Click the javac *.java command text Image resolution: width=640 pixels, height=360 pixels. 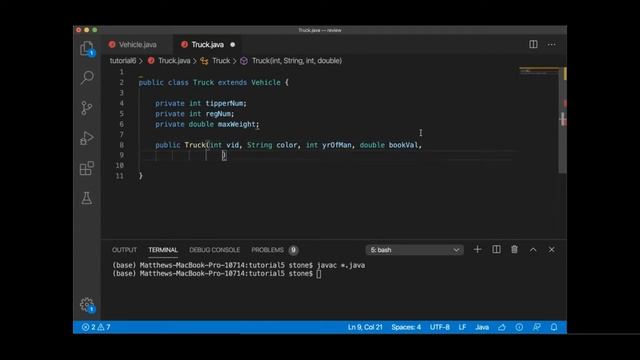pyautogui.click(x=341, y=265)
